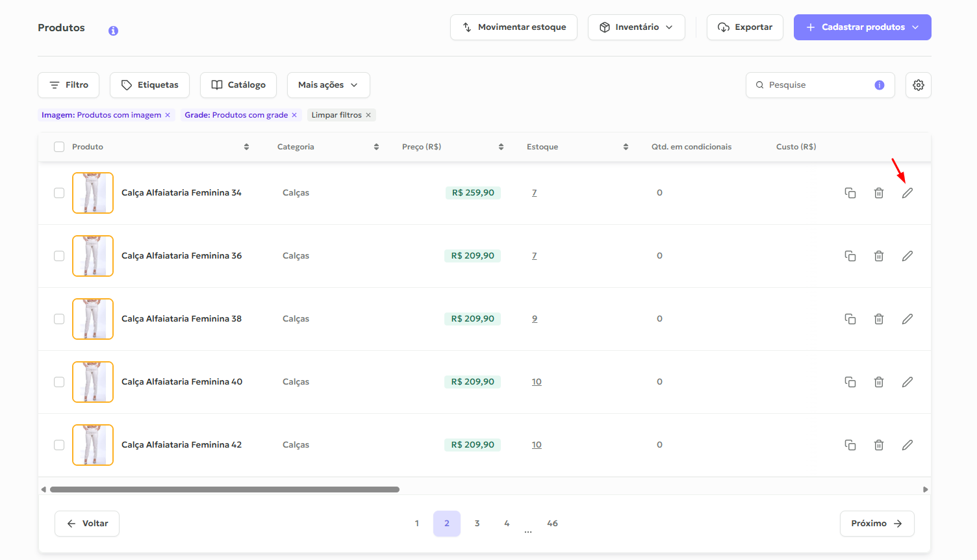Go to page 3 in pagination
This screenshot has width=977, height=560.
coord(477,524)
